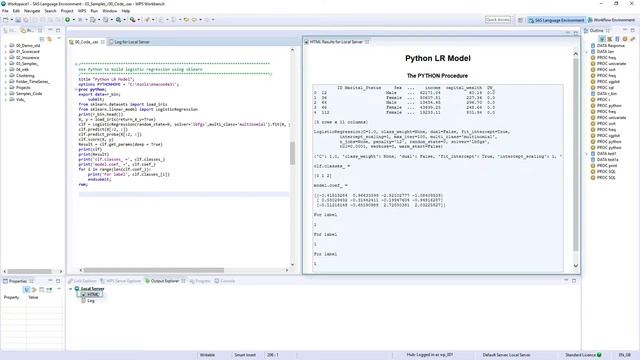
Task: Close the 00_Code_sas editor tab
Action: coord(102,42)
